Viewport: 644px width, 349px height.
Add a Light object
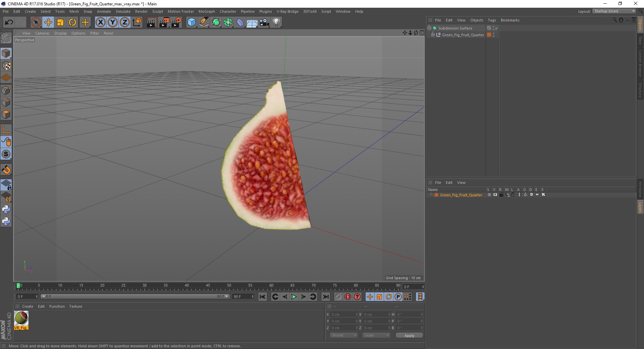coord(276,22)
